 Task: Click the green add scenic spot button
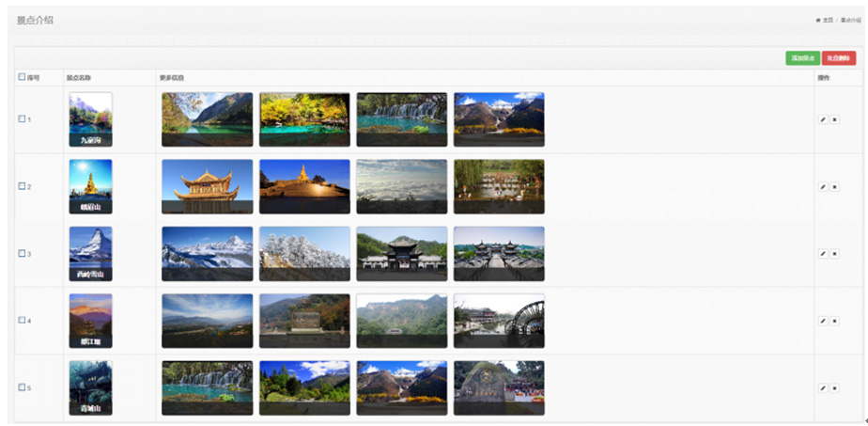(x=802, y=58)
